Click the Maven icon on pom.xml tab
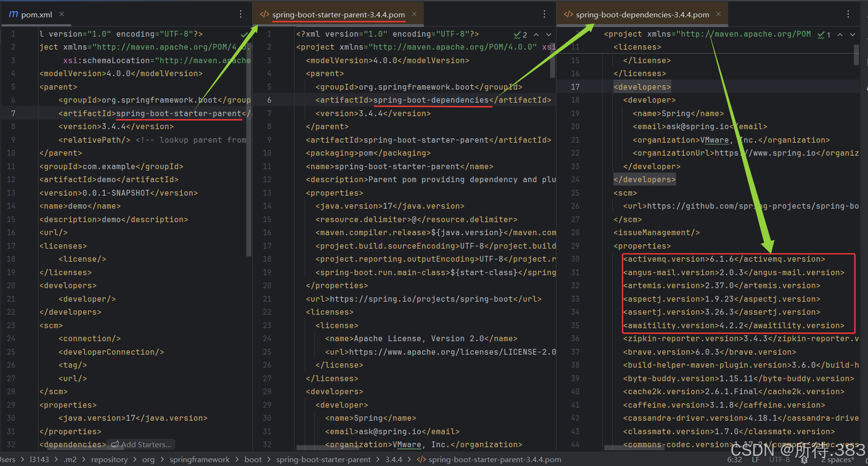 click(x=14, y=14)
